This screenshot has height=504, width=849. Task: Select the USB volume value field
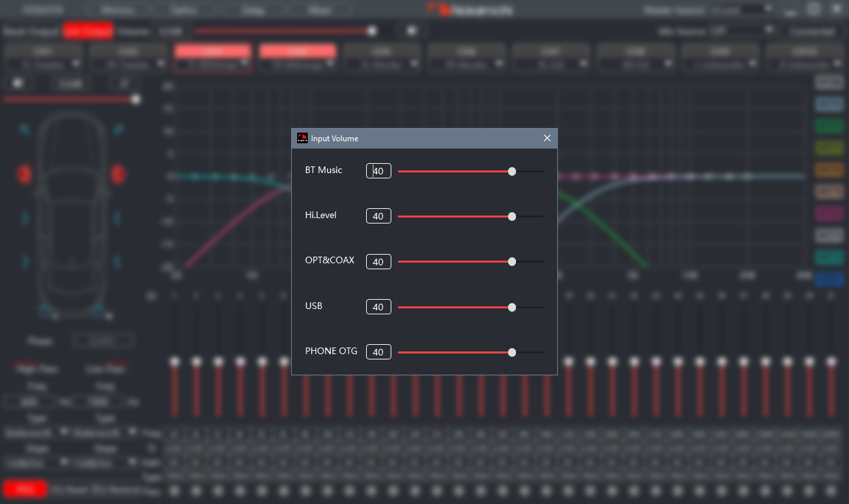click(379, 307)
